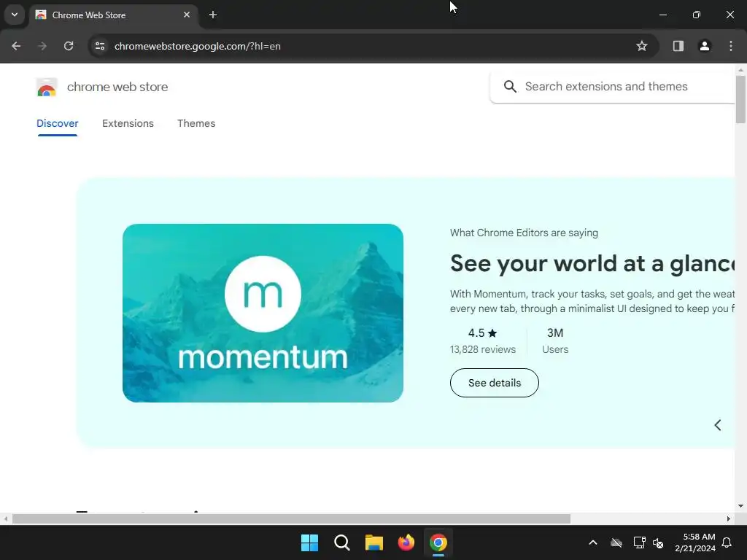This screenshot has width=747, height=560.
Task: Click the 13,828 reviews text
Action: pos(483,349)
